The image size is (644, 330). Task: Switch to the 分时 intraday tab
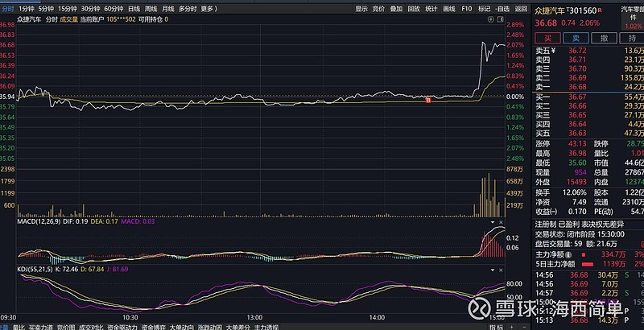tap(8, 9)
